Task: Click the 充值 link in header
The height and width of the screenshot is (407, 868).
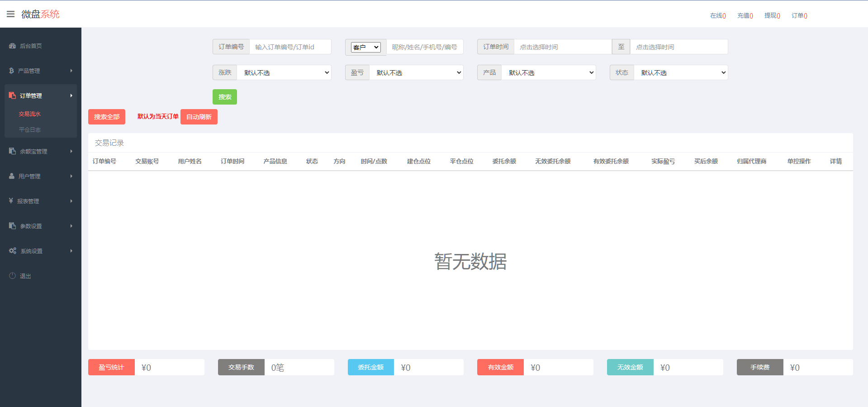Action: [x=745, y=16]
